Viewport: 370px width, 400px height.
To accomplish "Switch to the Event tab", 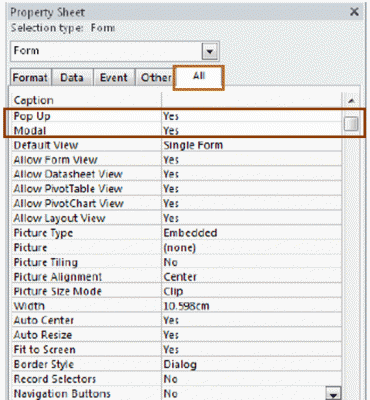I will click(x=114, y=78).
